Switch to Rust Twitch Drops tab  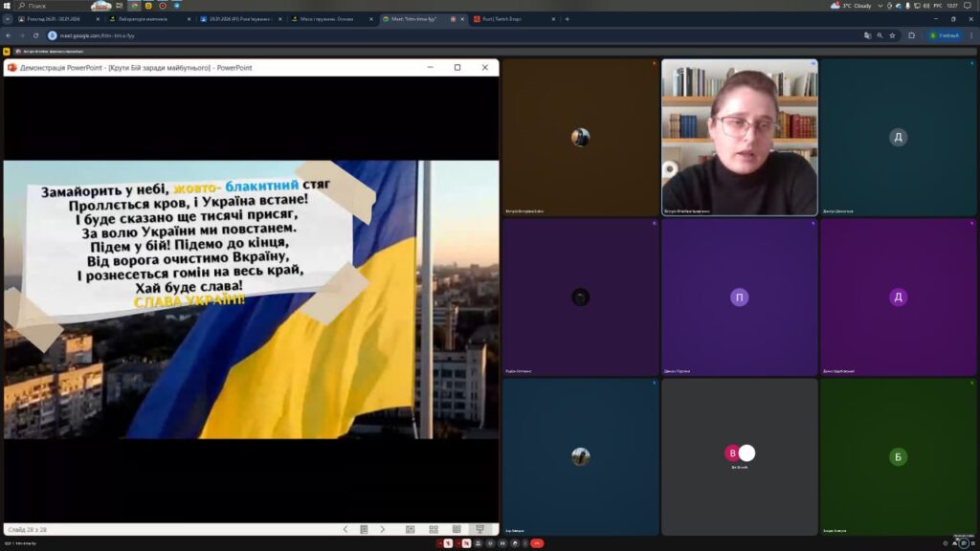(x=505, y=19)
